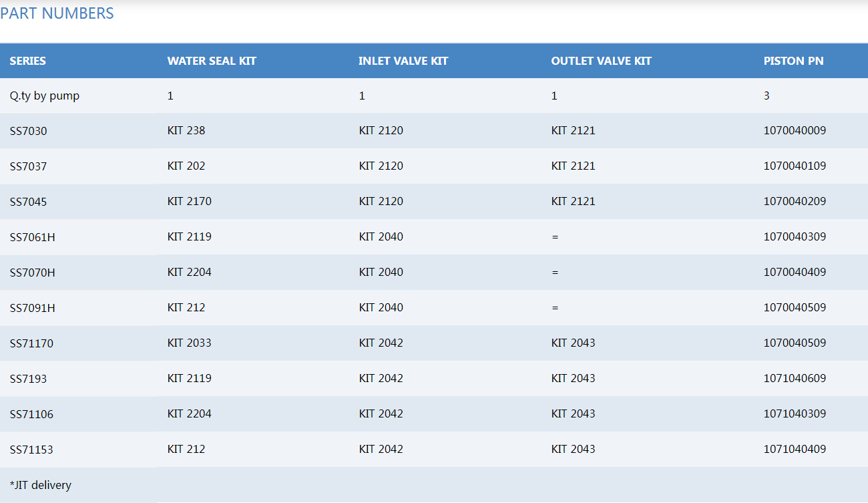Click KIT 238 water seal entry
This screenshot has height=503, width=868.
186,131
